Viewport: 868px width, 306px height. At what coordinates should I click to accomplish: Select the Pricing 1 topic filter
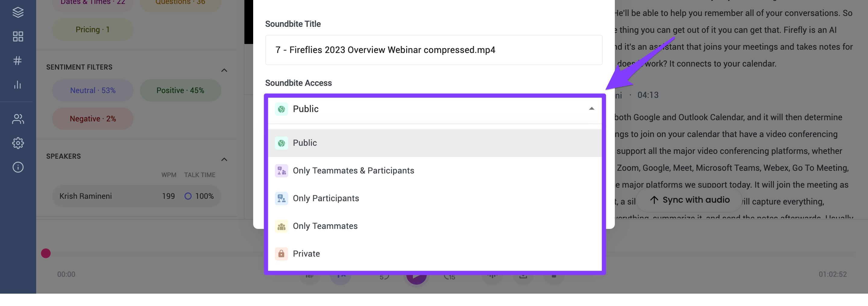[x=93, y=30]
